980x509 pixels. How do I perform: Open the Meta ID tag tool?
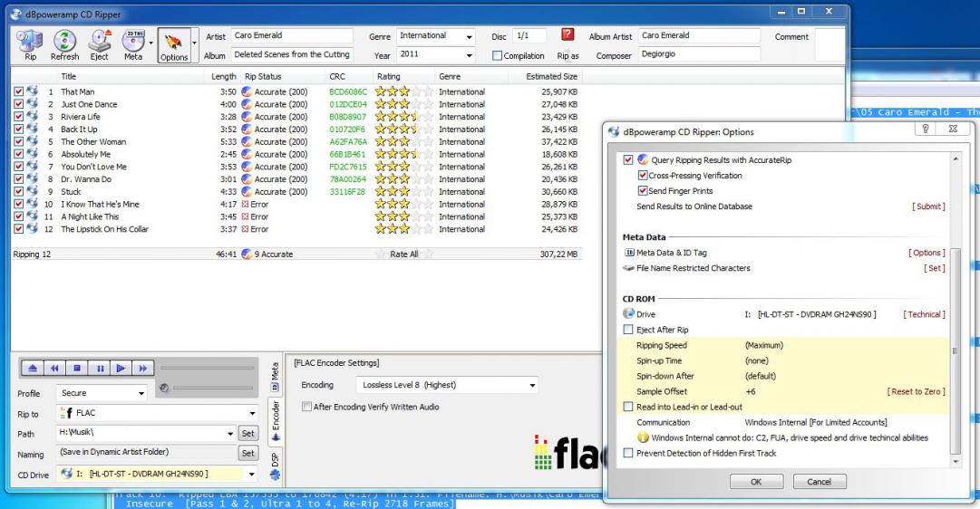pos(133,44)
